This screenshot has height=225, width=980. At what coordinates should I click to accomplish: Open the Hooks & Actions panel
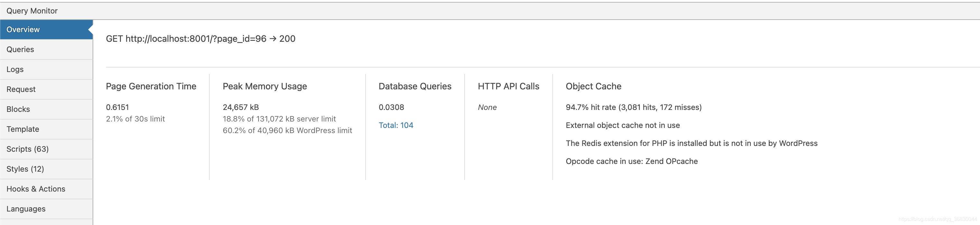(x=46, y=189)
